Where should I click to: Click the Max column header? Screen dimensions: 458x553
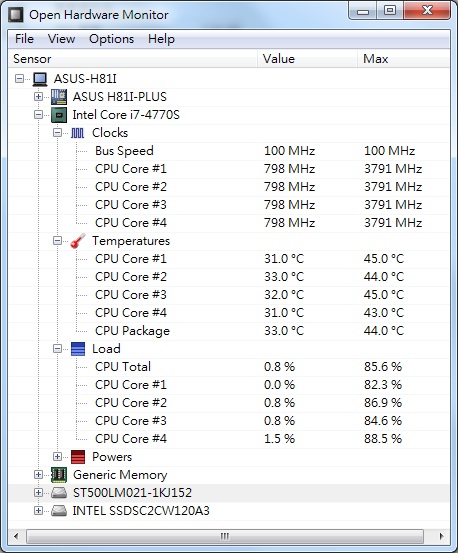pos(404,59)
